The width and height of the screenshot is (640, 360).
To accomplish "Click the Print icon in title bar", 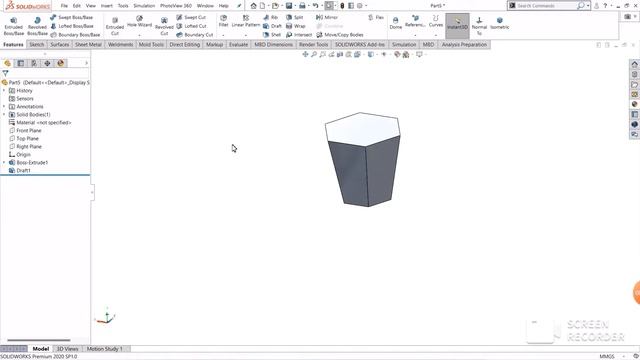I will point(302,6).
